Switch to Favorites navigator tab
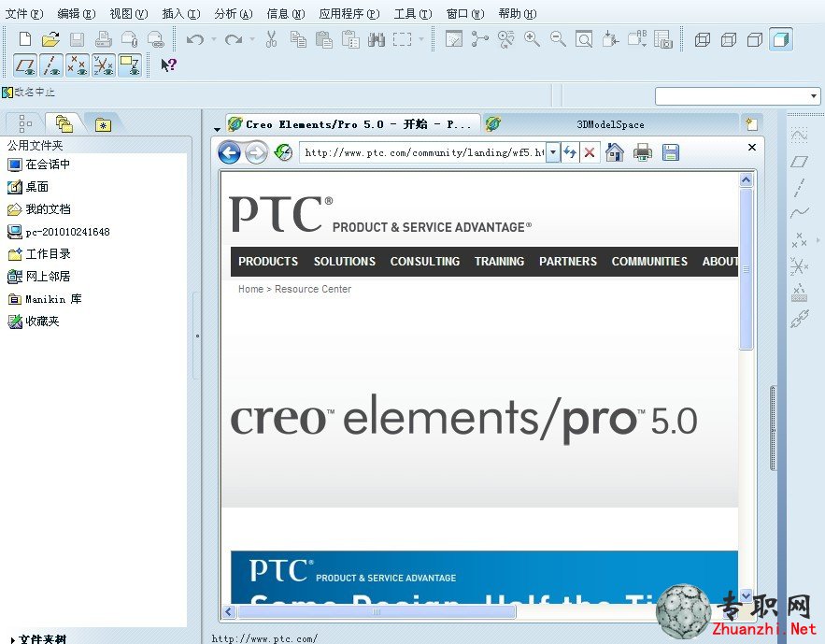This screenshot has height=644, width=825. [103, 125]
